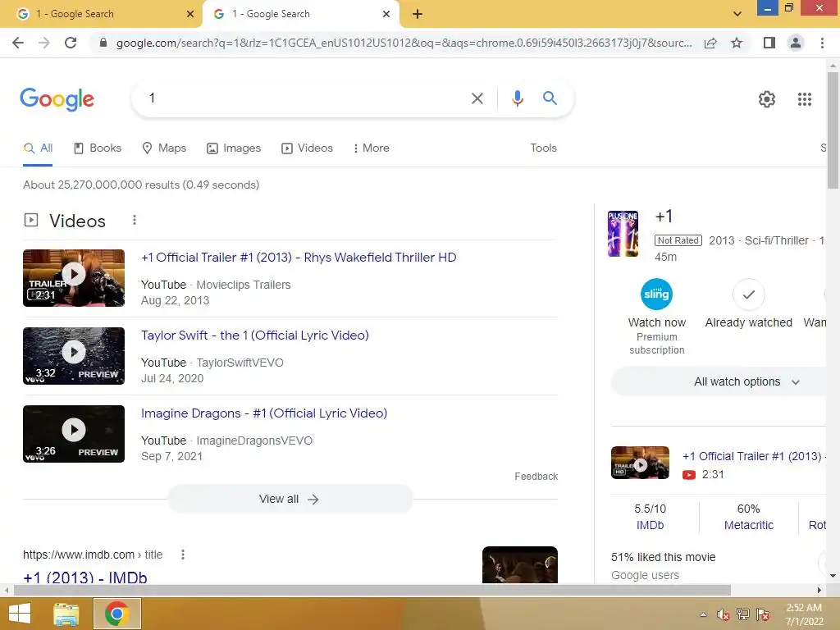
Task: Open three-dot options beside imdb.com result
Action: [183, 555]
